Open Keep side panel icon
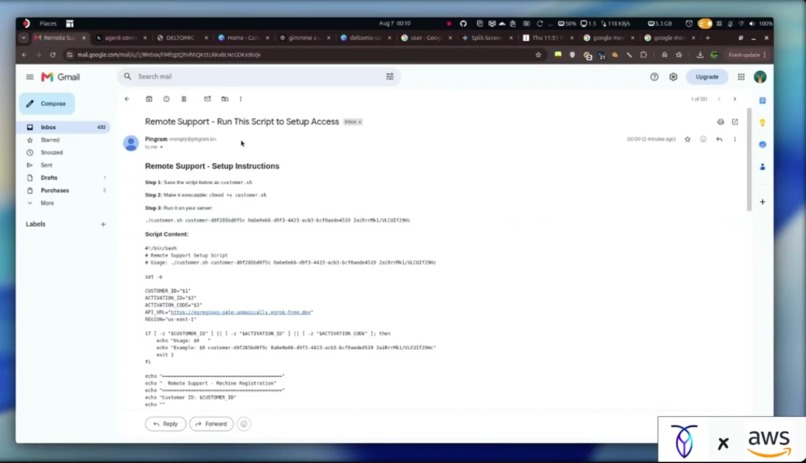The width and height of the screenshot is (806, 463). (x=762, y=122)
